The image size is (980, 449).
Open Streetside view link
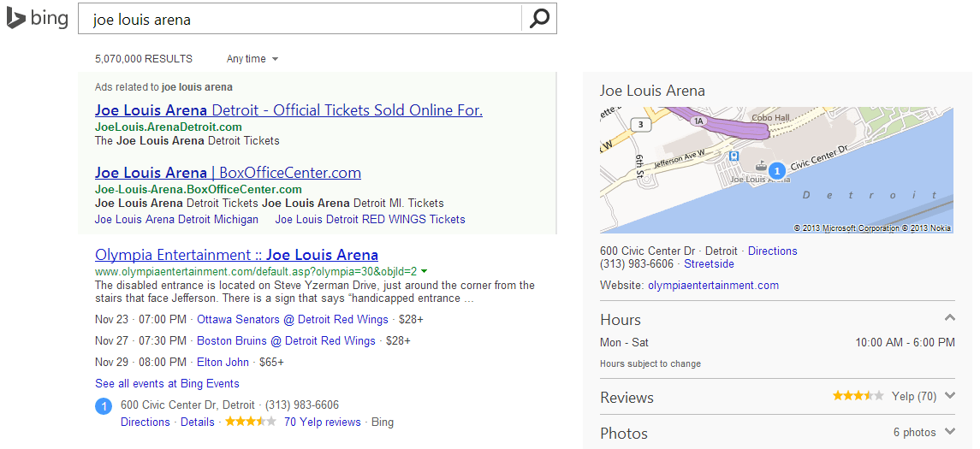pos(709,264)
